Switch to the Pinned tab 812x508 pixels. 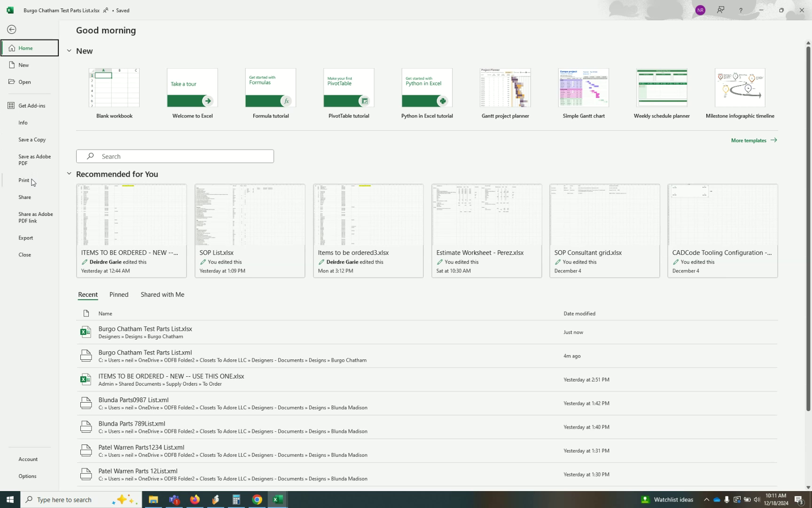[119, 295]
